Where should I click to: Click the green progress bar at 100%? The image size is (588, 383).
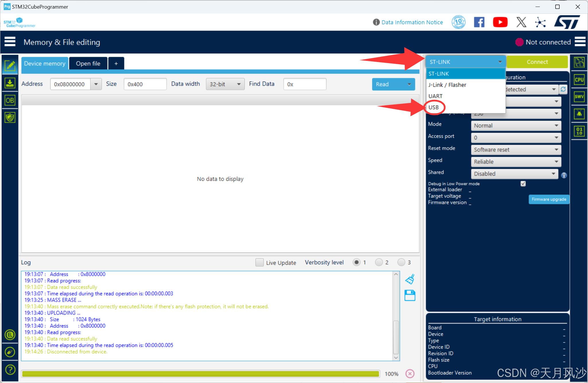[200, 374]
